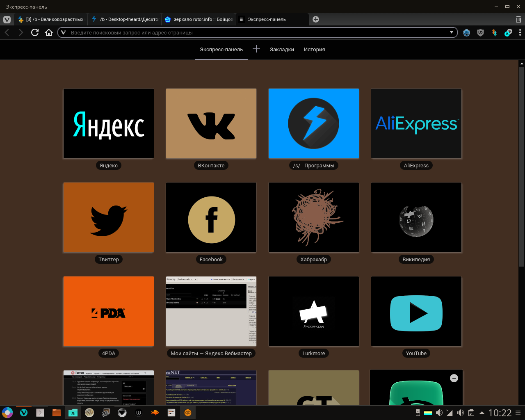The image size is (525, 420).
Task: Open the Vivaldi menu button
Action: coord(7,19)
